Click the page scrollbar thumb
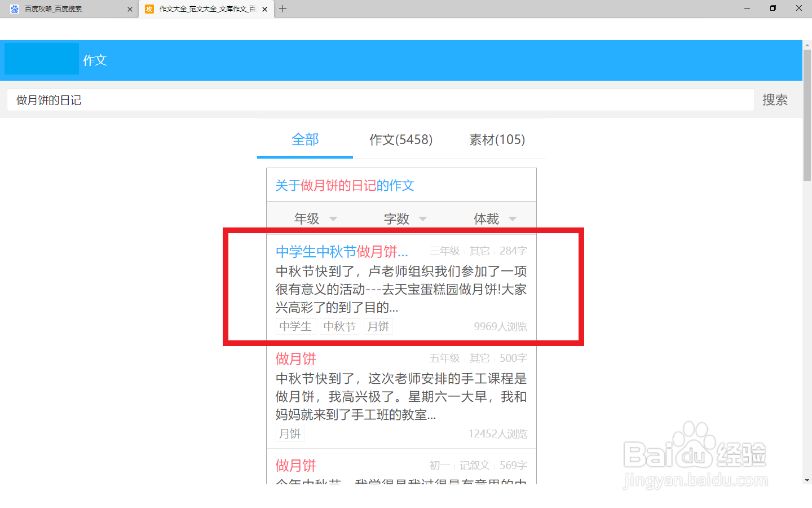 pos(807,115)
